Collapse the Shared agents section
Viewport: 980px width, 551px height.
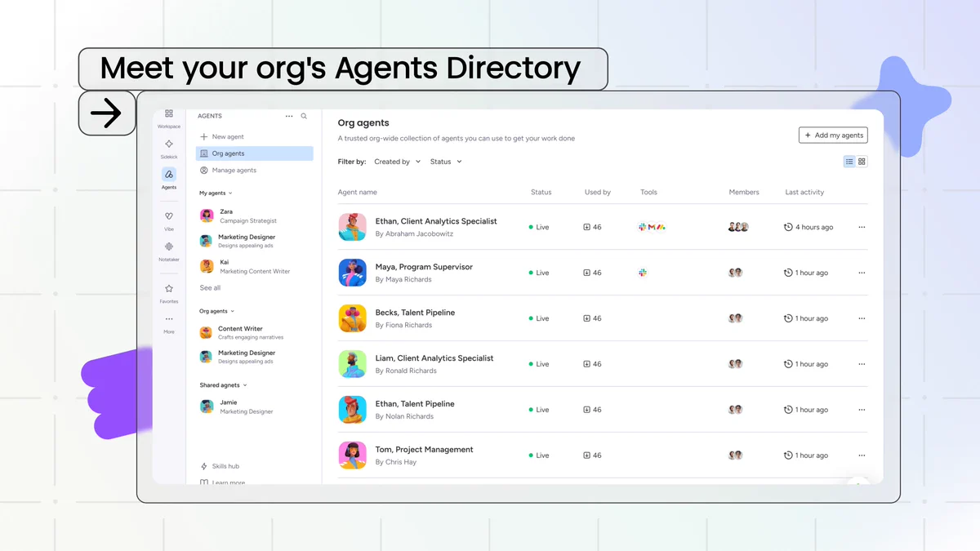point(223,385)
